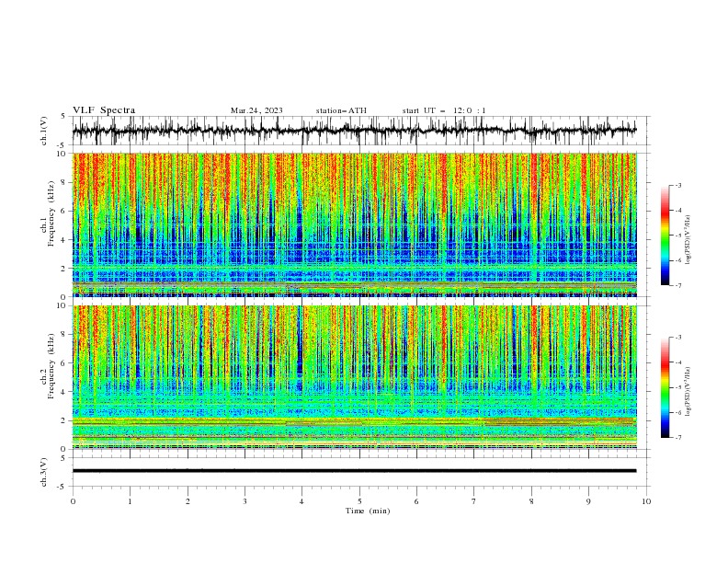The width and height of the screenshot is (728, 563).
Task: Click the "log(PSD)(V²/Hz)" label beside ch.2 colorbar
Action: coord(688,391)
